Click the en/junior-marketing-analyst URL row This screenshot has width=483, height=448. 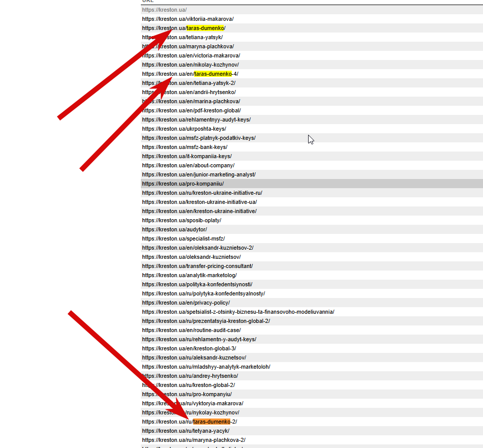click(x=312, y=175)
